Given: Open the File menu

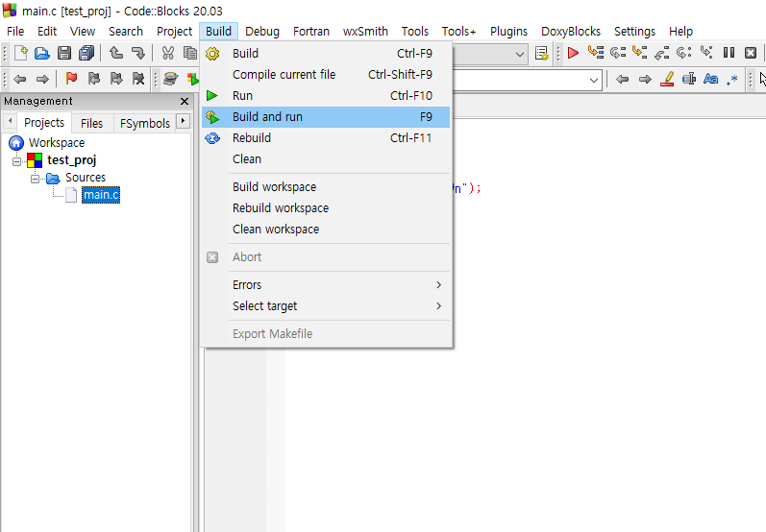Looking at the screenshot, I should tap(15, 32).
